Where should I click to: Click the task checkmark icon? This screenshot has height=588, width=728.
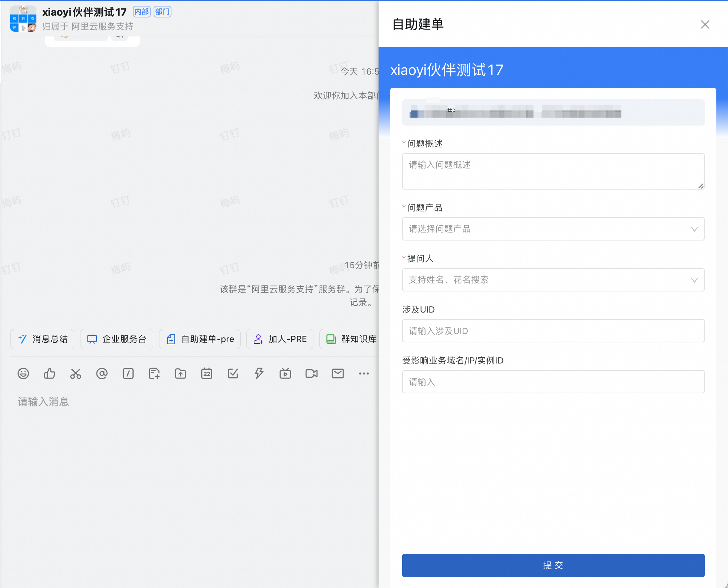(233, 373)
